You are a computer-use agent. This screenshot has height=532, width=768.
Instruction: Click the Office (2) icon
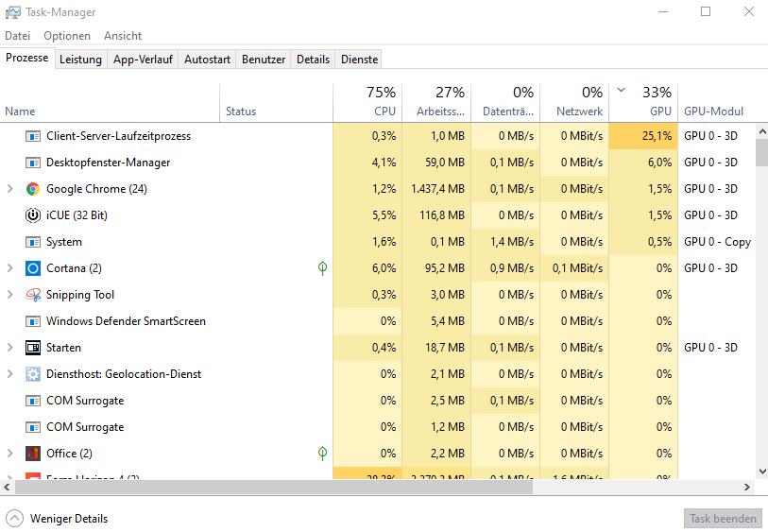click(33, 454)
